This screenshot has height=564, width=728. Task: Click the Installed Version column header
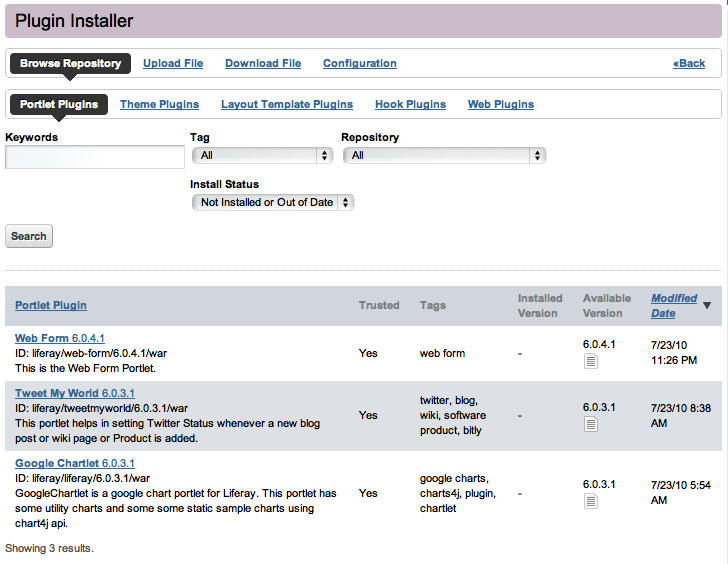pyautogui.click(x=540, y=305)
